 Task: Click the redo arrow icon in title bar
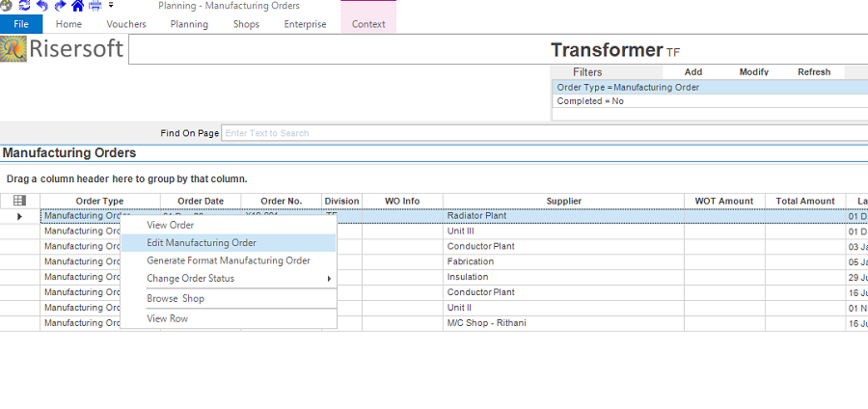(60, 6)
